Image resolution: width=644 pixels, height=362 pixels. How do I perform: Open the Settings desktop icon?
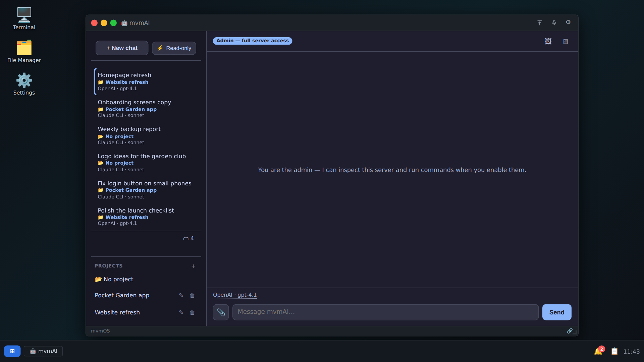[24, 84]
